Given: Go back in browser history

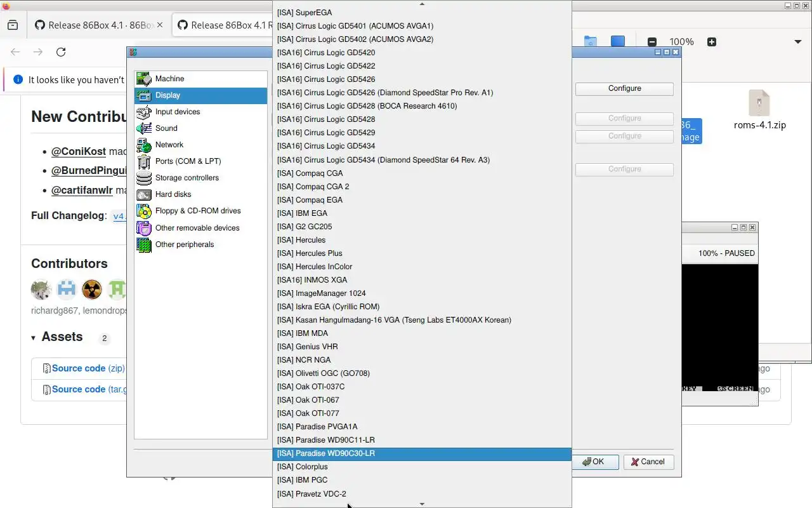Looking at the screenshot, I should tap(15, 52).
